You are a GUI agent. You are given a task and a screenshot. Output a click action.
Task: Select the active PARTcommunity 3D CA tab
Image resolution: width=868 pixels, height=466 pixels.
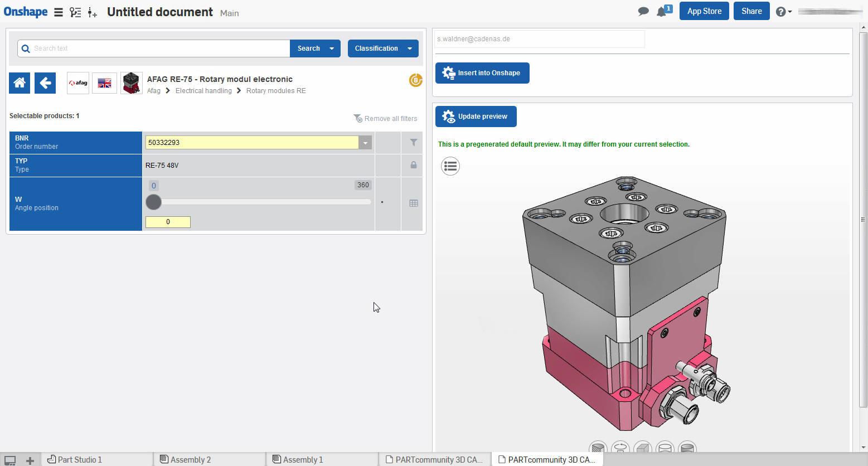(x=547, y=459)
